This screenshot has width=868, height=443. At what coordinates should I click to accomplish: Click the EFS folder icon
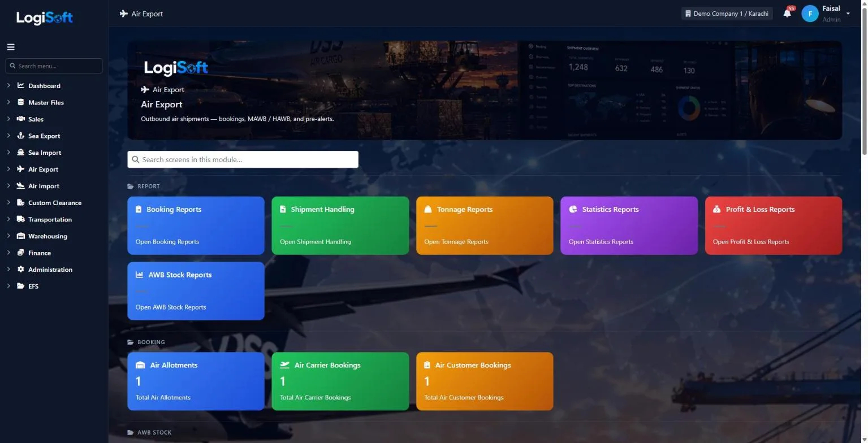pos(21,286)
